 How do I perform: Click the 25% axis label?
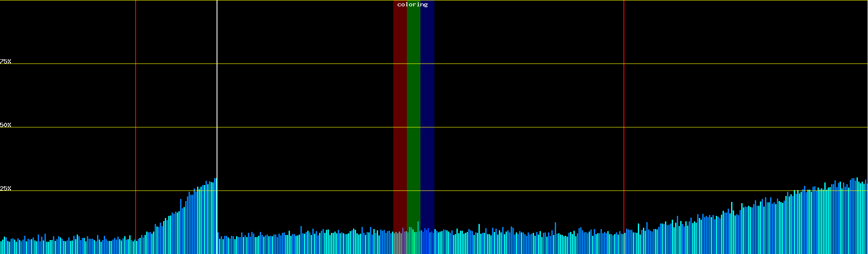click(6, 188)
